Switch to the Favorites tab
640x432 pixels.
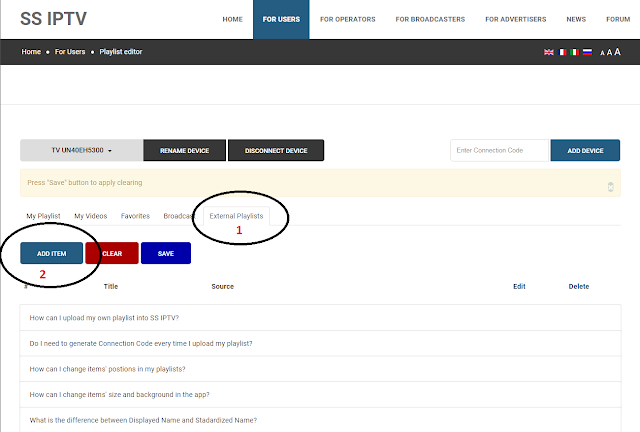point(135,216)
